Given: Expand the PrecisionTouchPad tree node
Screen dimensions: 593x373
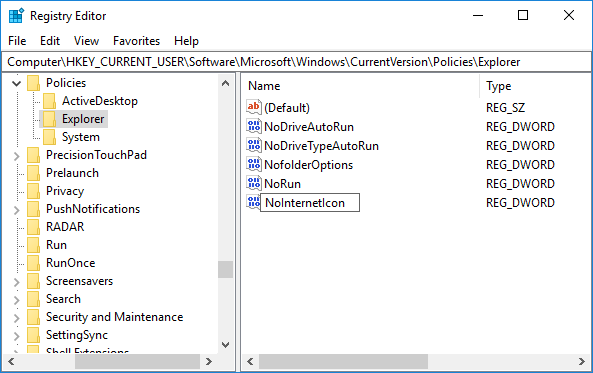Looking at the screenshot, I should pyautogui.click(x=16, y=155).
